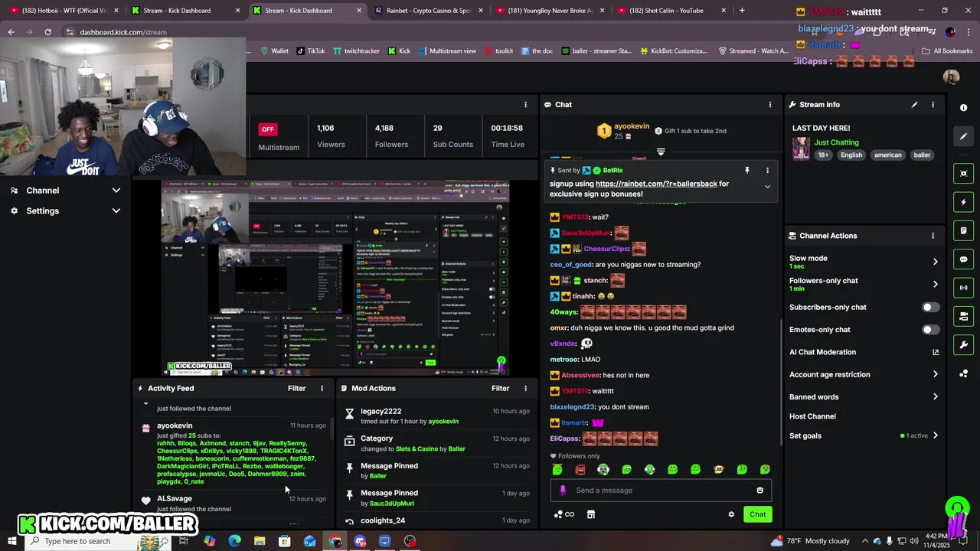Reload the page with the browser refresh icon
The image size is (980, 551).
[x=47, y=32]
